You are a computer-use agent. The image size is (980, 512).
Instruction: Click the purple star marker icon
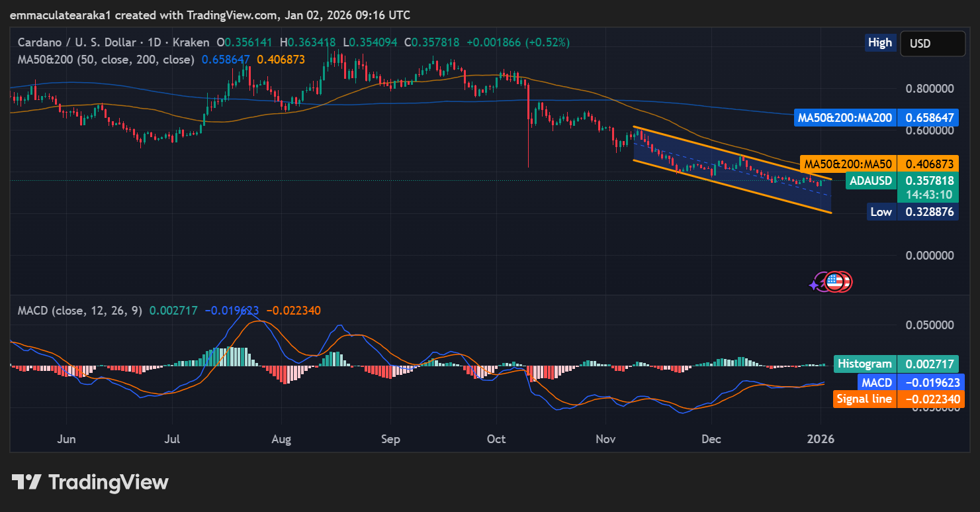tap(813, 285)
